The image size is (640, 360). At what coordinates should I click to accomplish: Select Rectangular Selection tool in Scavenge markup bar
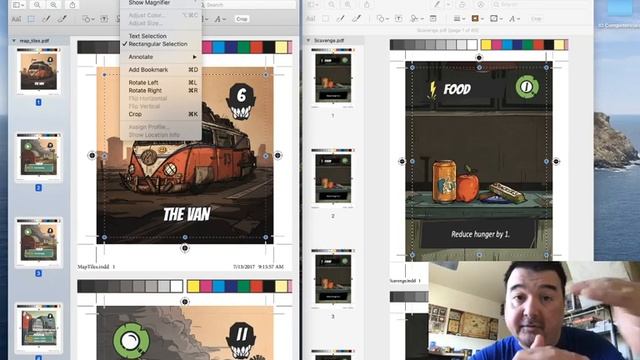(x=325, y=19)
